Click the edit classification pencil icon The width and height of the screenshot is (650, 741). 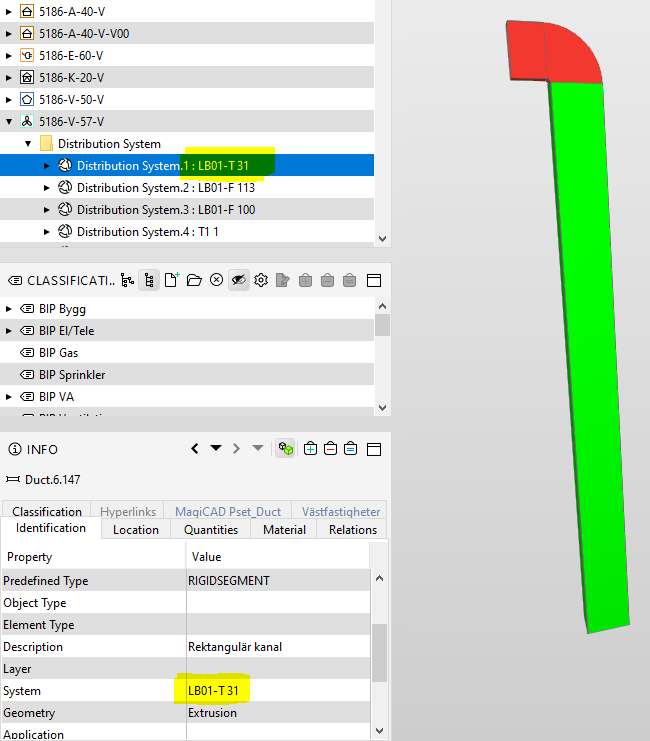point(283,280)
